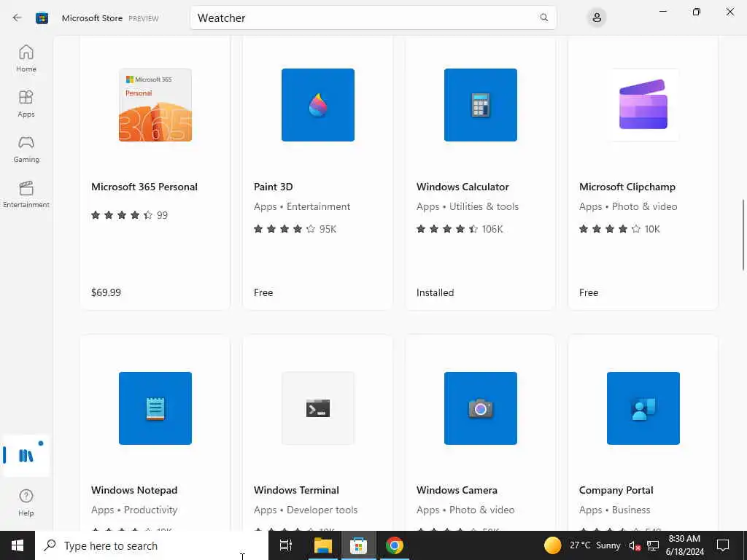Click Apps • Productivity under Windows Notepad
The image size is (747, 560).
(x=134, y=510)
